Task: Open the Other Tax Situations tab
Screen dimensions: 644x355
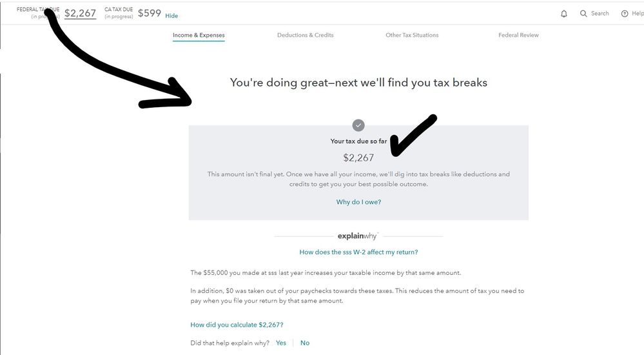Action: tap(412, 35)
